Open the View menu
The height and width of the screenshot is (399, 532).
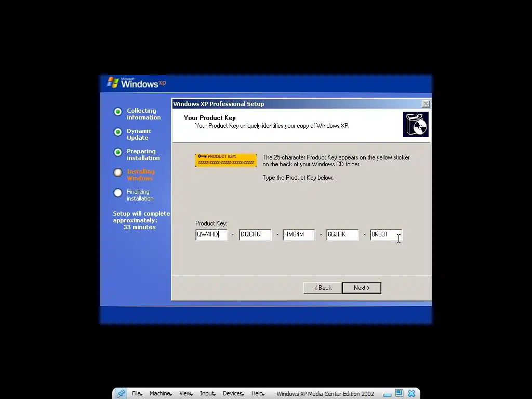(186, 393)
